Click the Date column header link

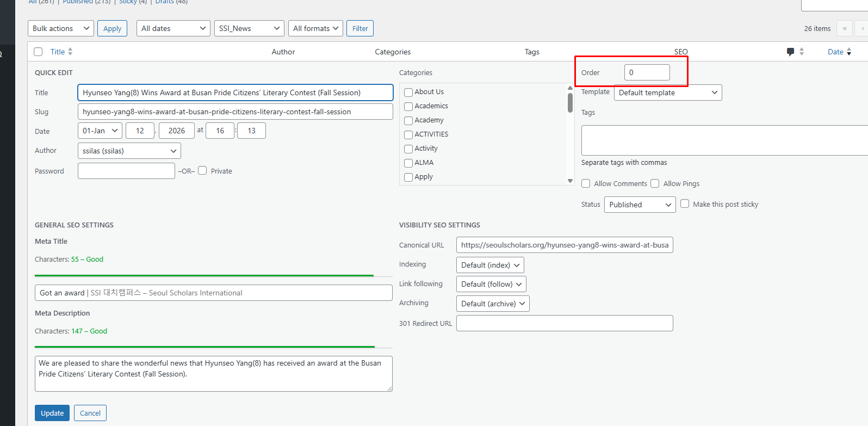[x=835, y=52]
